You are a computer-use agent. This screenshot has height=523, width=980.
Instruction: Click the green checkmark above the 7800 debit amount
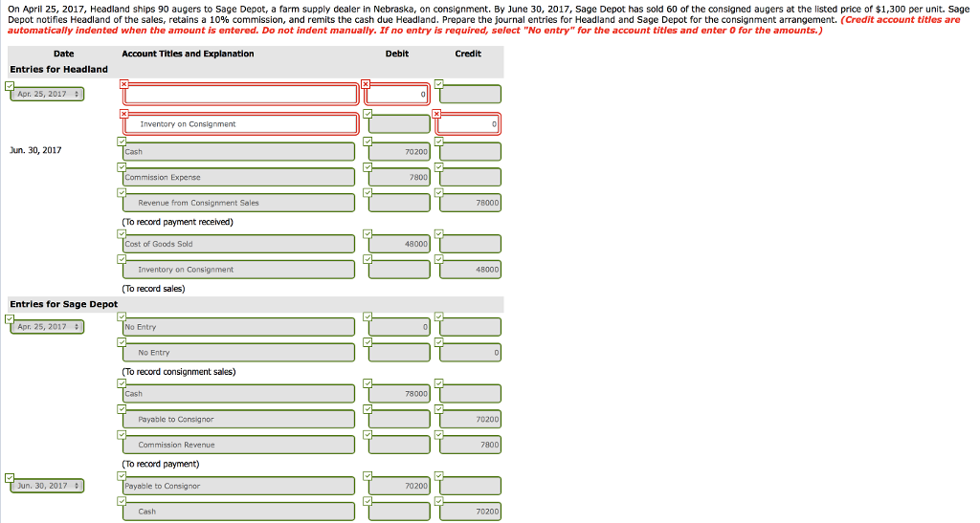pyautogui.click(x=367, y=167)
